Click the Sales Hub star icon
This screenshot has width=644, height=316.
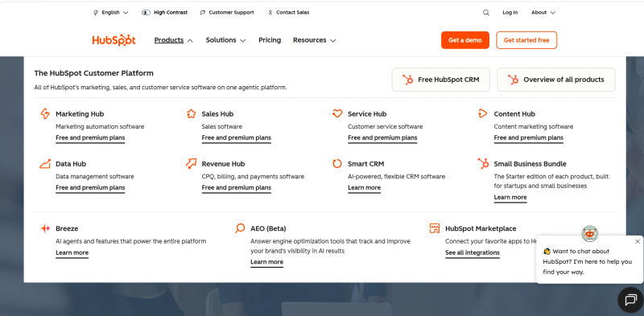point(191,113)
